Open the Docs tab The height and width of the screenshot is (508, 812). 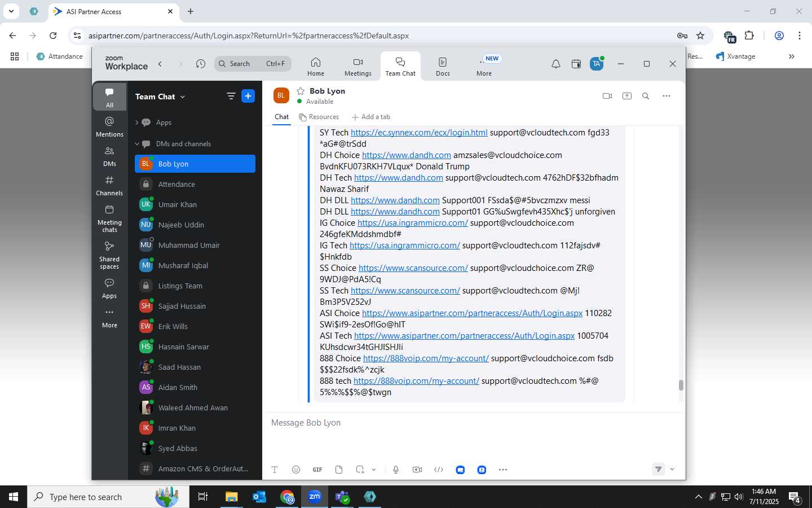(x=443, y=67)
